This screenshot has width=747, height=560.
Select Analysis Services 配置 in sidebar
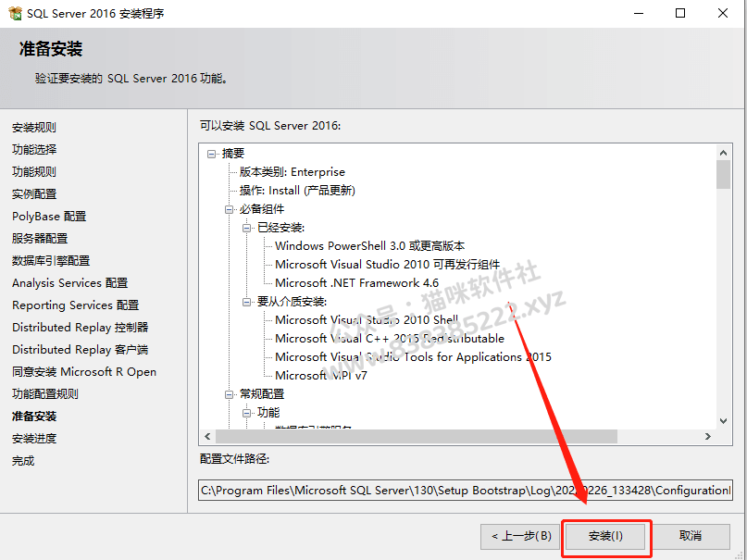(70, 283)
